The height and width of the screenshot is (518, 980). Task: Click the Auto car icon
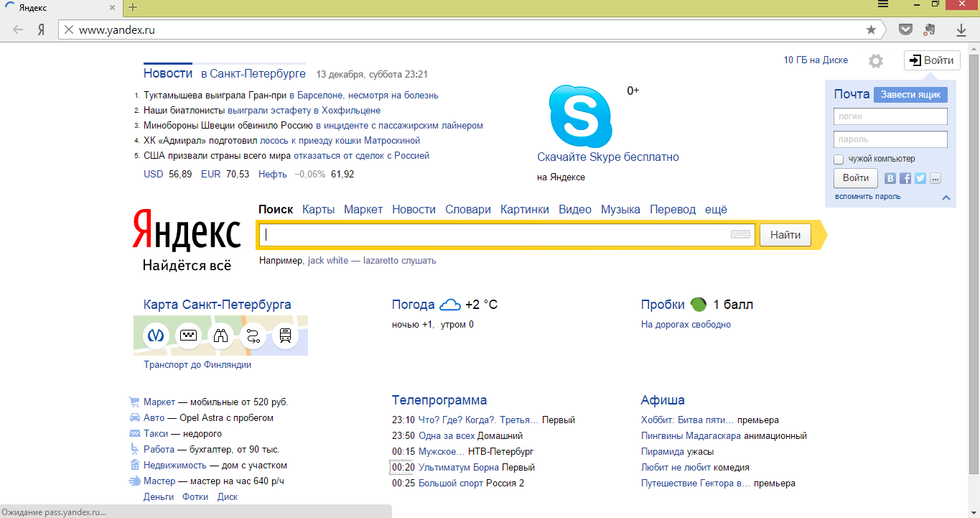point(134,418)
